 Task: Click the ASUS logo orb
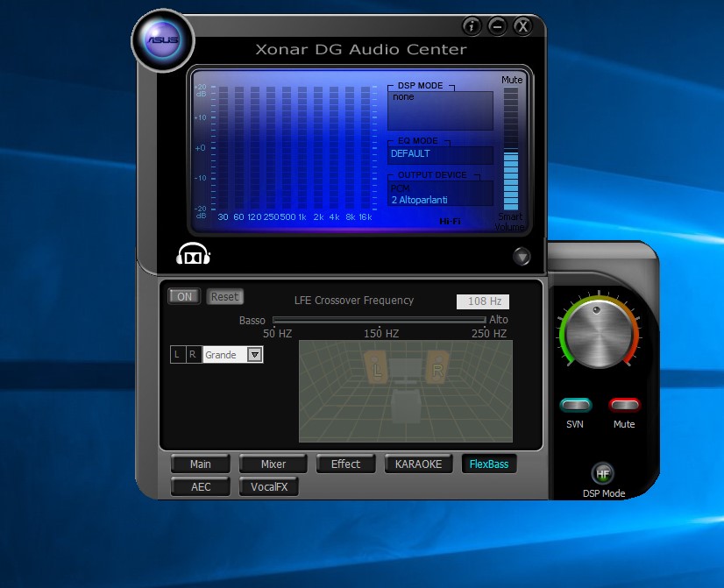tap(163, 40)
